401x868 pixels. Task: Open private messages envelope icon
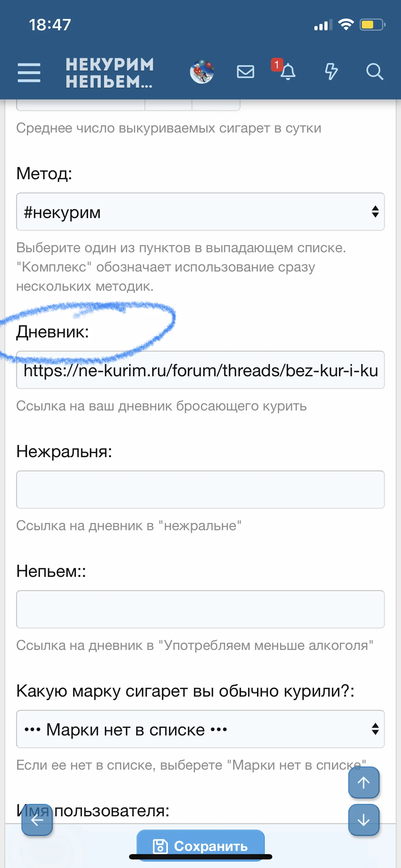click(x=246, y=72)
